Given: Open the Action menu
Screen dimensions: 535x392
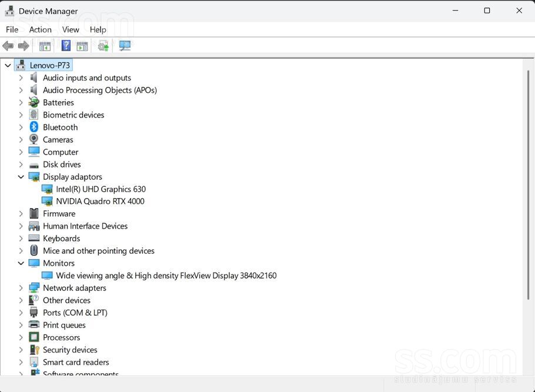Looking at the screenshot, I should (x=40, y=30).
